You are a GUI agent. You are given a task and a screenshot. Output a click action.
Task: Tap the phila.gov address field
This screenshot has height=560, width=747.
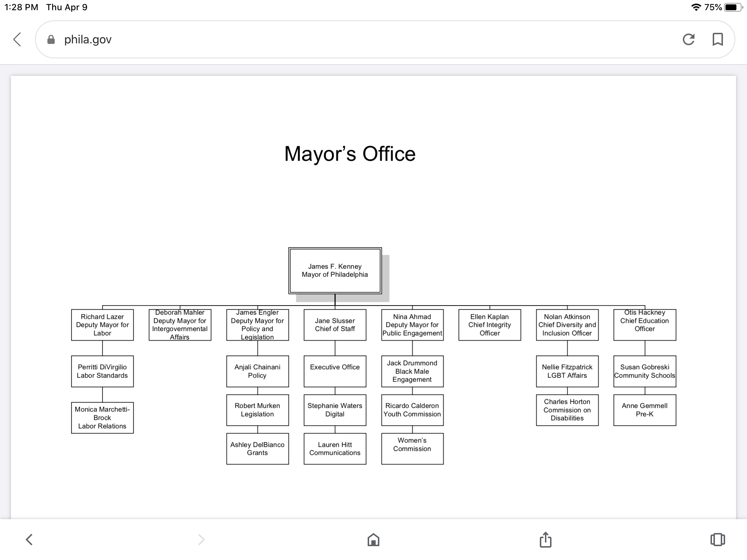(x=365, y=39)
